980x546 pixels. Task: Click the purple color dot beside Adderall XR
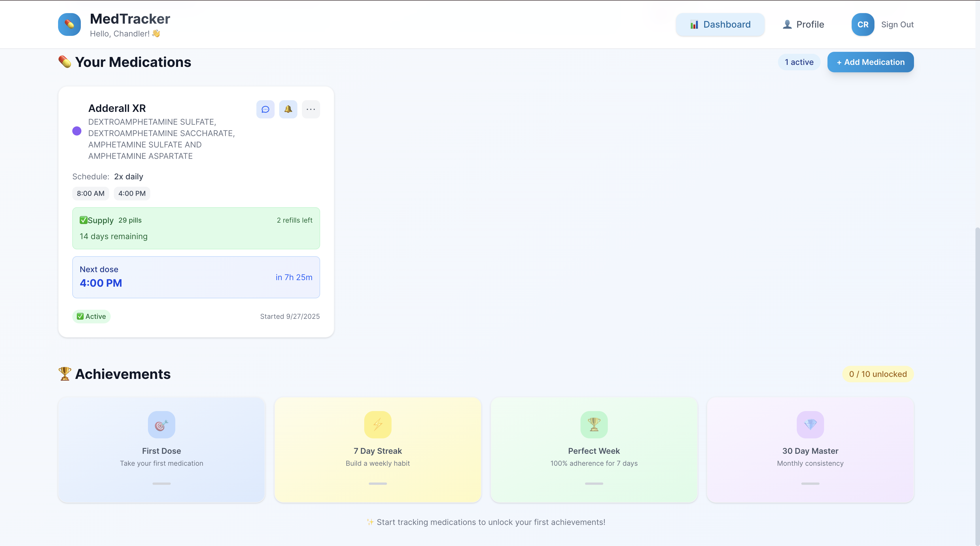[77, 131]
